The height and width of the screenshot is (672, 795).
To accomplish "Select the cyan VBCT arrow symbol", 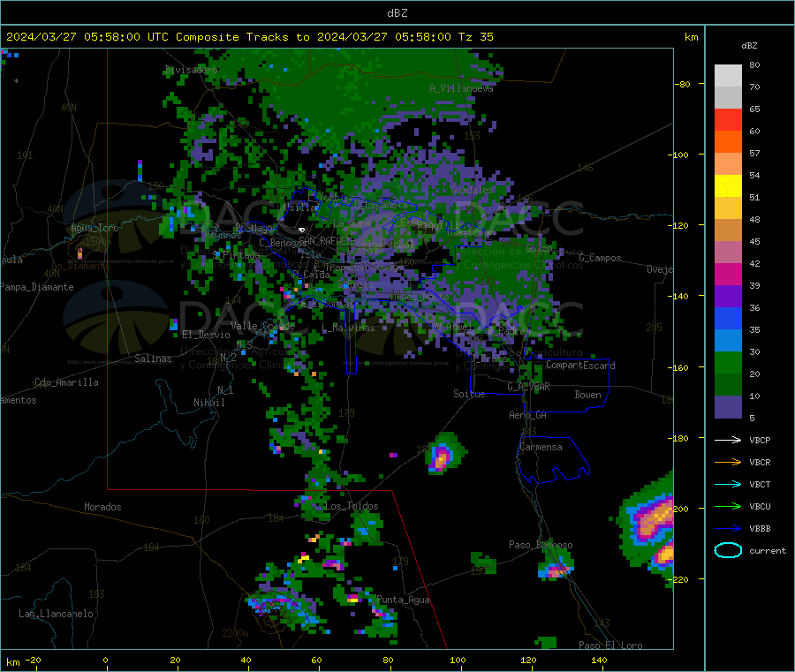I will pos(728,484).
